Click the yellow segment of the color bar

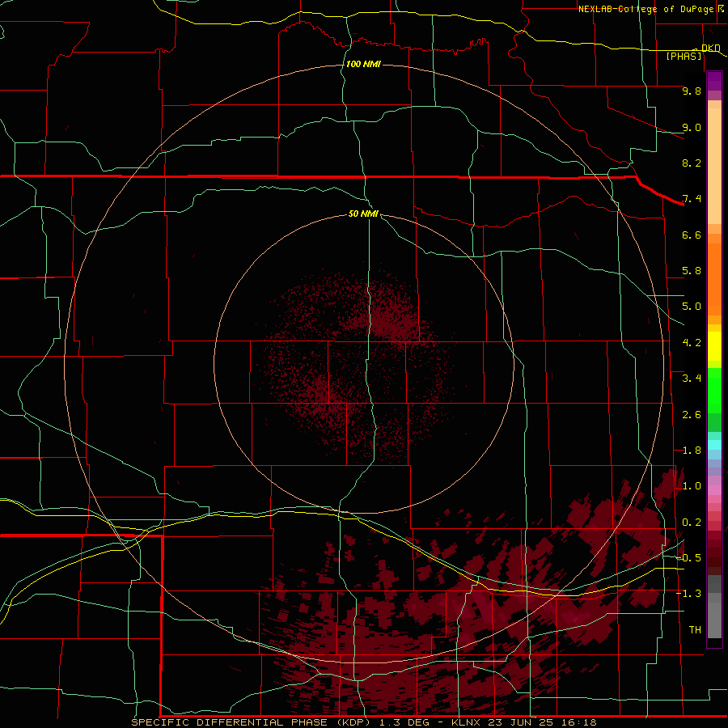[714, 346]
